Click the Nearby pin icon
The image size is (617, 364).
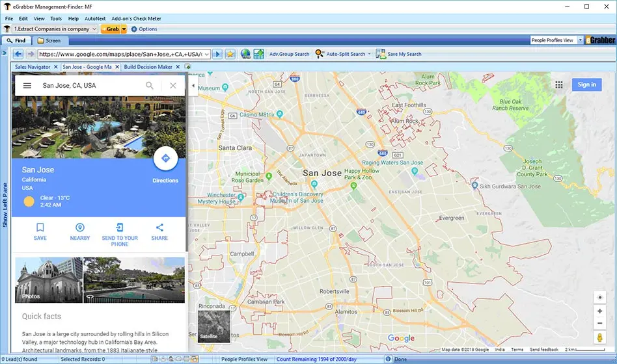coord(80,227)
